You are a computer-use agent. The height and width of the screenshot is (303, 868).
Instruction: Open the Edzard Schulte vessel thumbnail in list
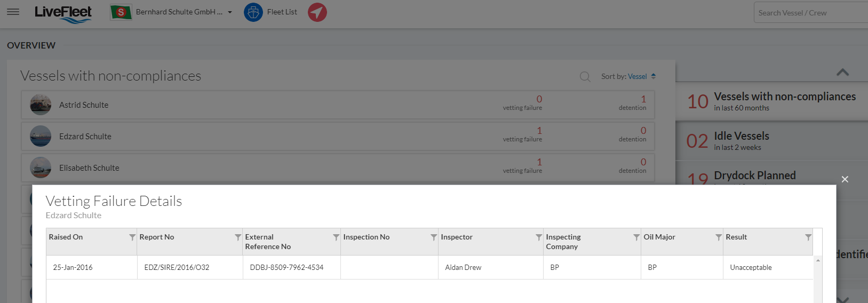(41, 137)
